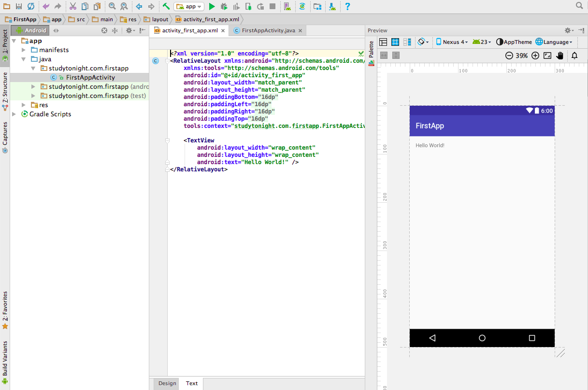Click the Help question mark icon
This screenshot has height=390, width=588.
pyautogui.click(x=347, y=6)
